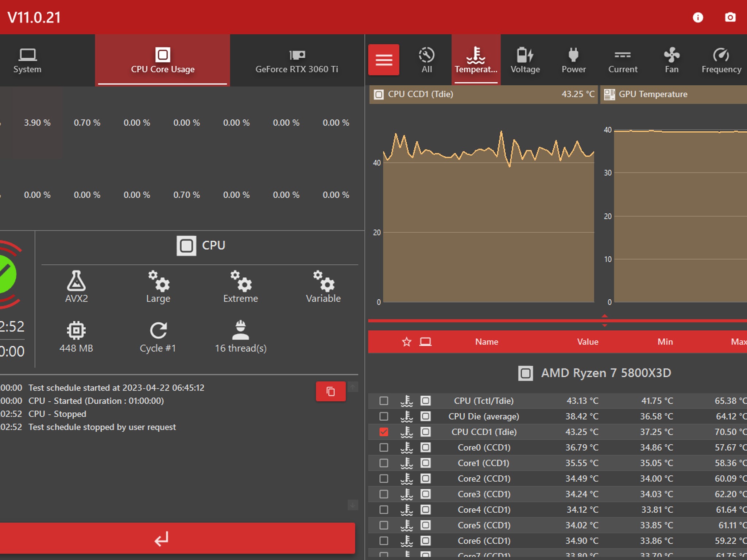747x560 pixels.
Task: Take a screenshot with the camera icon
Action: tap(730, 17)
